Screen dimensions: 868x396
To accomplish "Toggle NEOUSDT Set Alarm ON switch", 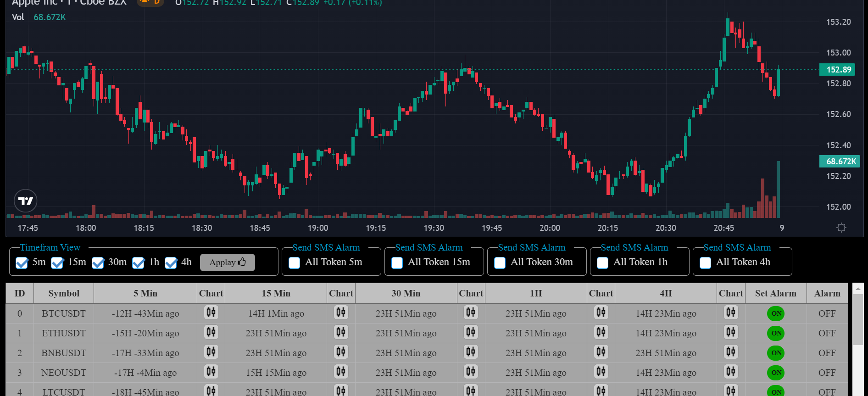I will coord(776,373).
